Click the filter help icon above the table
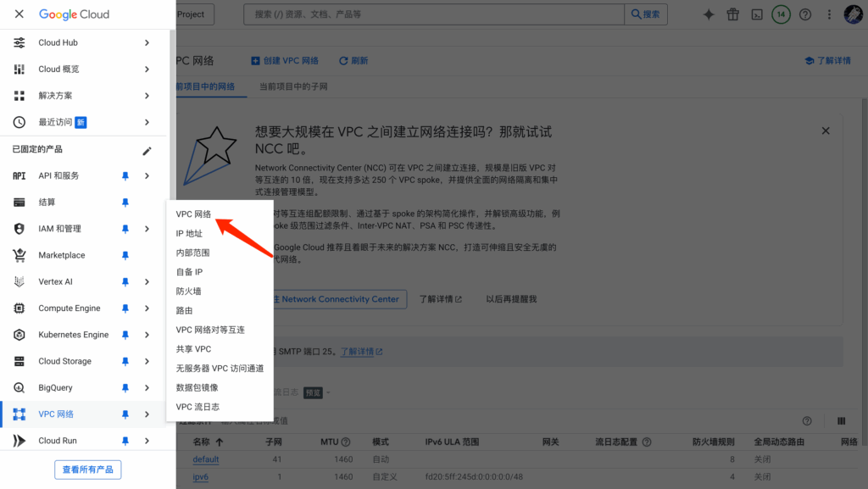The image size is (868, 489). coord(807,421)
